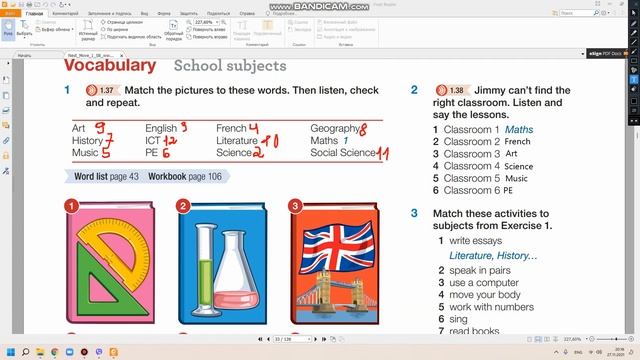
Task: Select the marker tool in drawing toolbar
Action: 634,33
